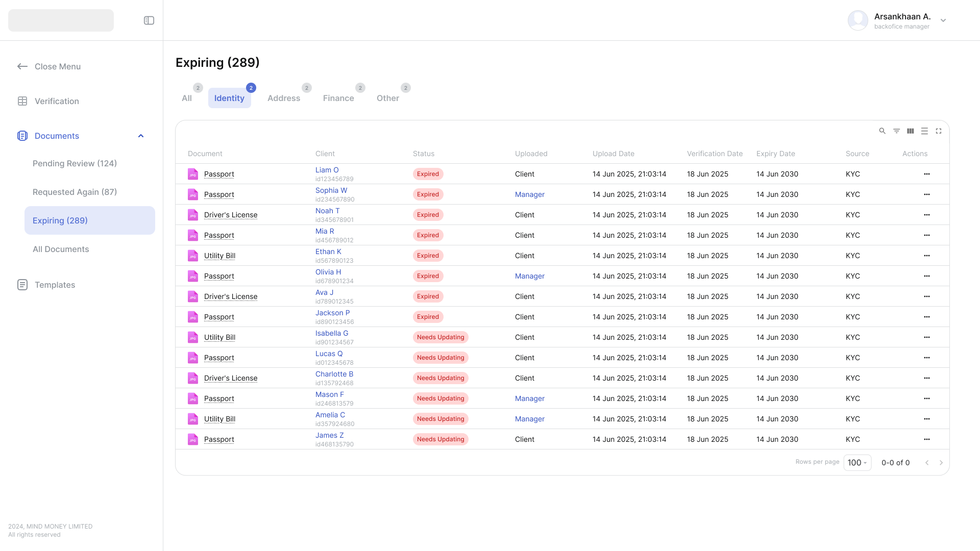
Task: Go to next page of results
Action: coord(941,463)
